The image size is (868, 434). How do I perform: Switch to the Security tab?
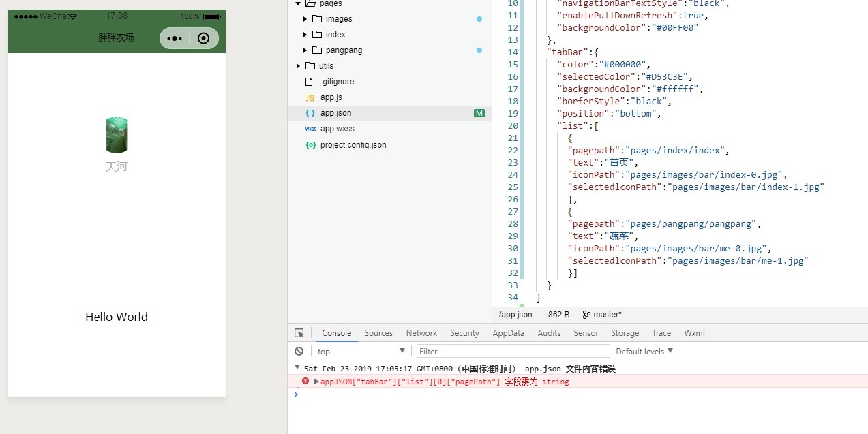(464, 333)
